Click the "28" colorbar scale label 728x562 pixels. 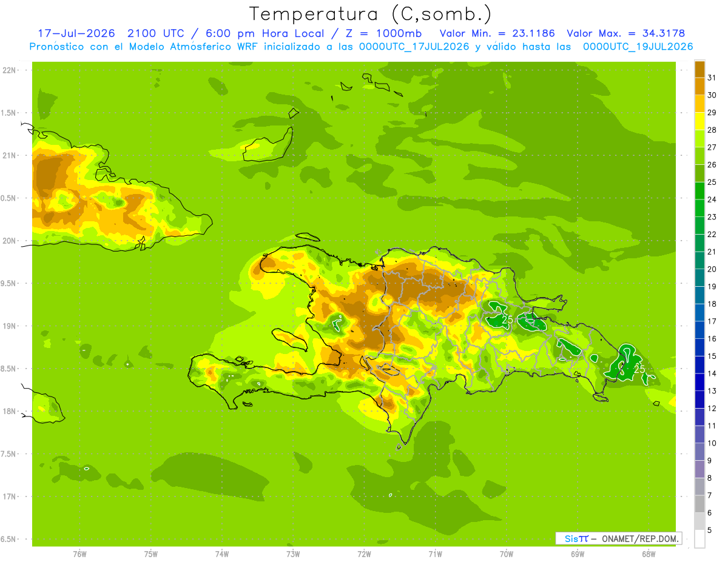(x=712, y=130)
